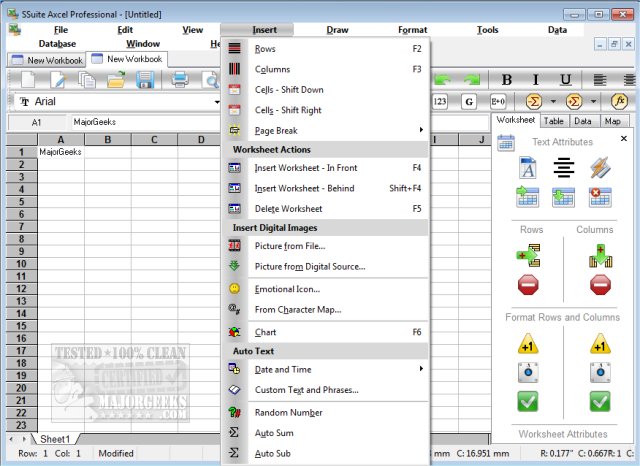Choose Rows from Insert menu
The image size is (640, 466).
click(325, 49)
